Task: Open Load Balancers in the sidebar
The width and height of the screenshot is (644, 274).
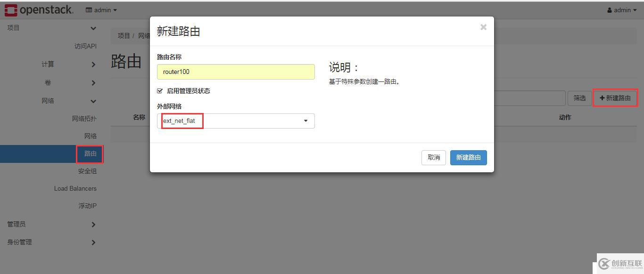Action: [x=75, y=188]
